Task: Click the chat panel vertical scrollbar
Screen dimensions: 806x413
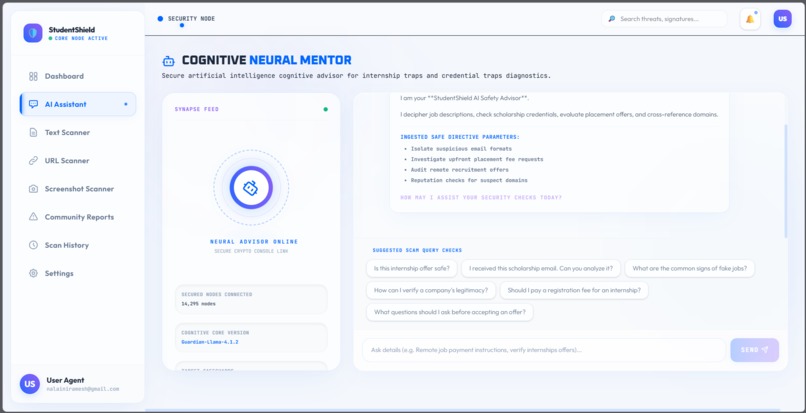Action: coord(785,181)
